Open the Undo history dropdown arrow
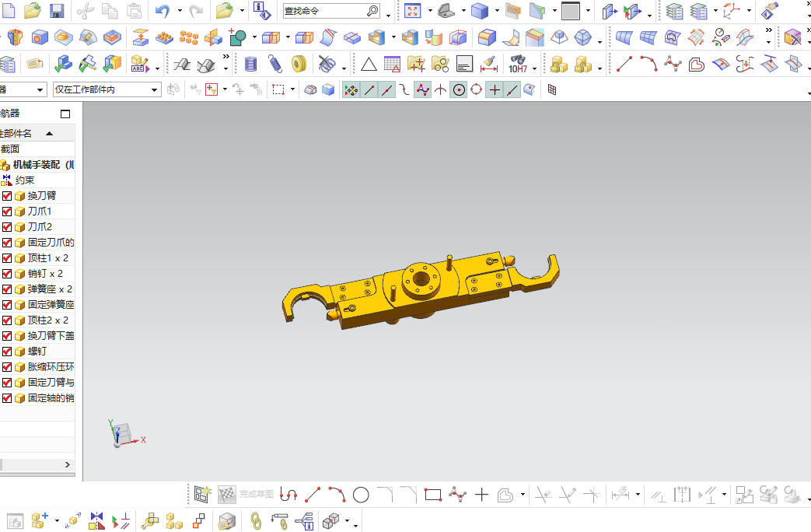This screenshot has width=811, height=532. pos(180,11)
